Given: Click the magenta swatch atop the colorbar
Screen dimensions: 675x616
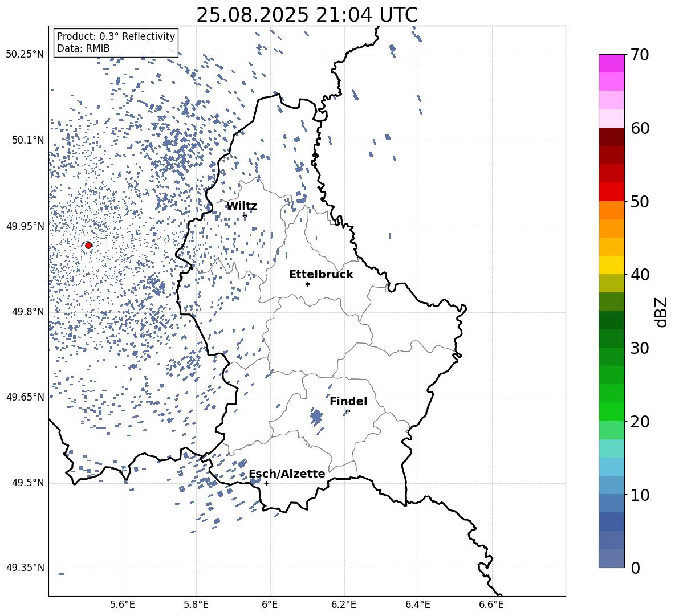Looking at the screenshot, I should tap(612, 64).
